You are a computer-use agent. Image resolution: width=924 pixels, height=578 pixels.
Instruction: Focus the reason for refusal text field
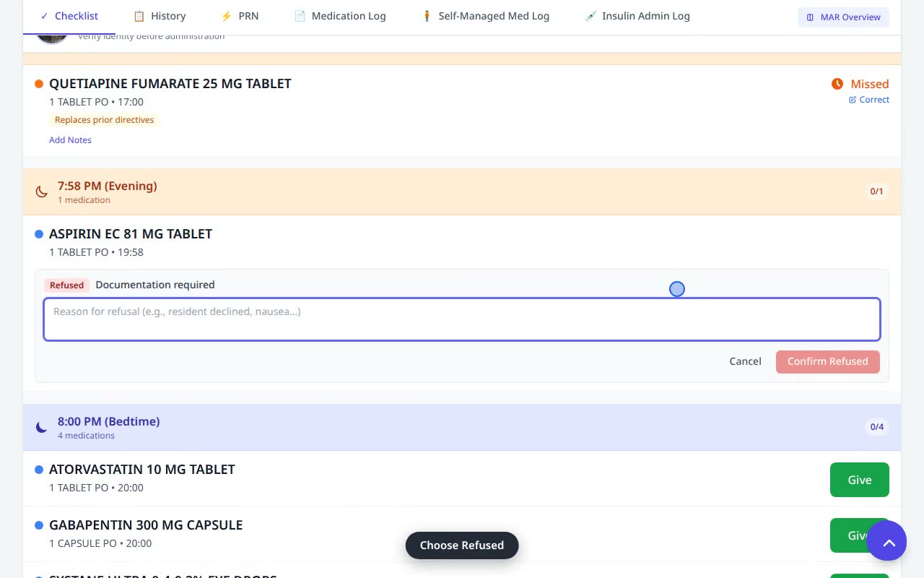pyautogui.click(x=462, y=319)
